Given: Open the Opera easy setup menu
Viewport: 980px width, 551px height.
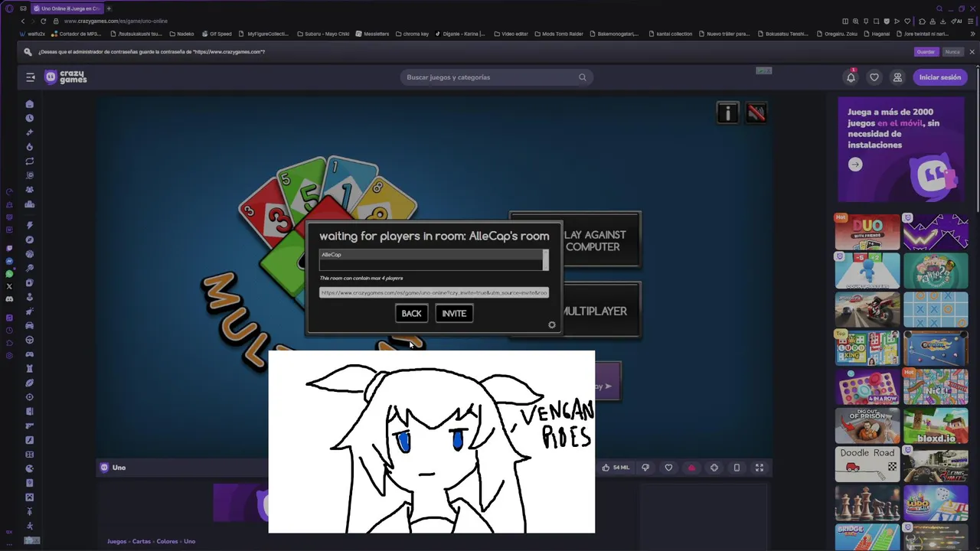Looking at the screenshot, I should tap(971, 21).
